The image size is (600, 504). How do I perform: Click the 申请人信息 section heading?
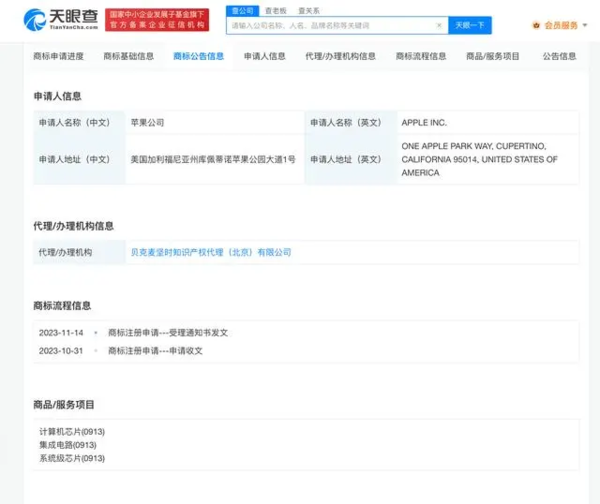[x=57, y=96]
